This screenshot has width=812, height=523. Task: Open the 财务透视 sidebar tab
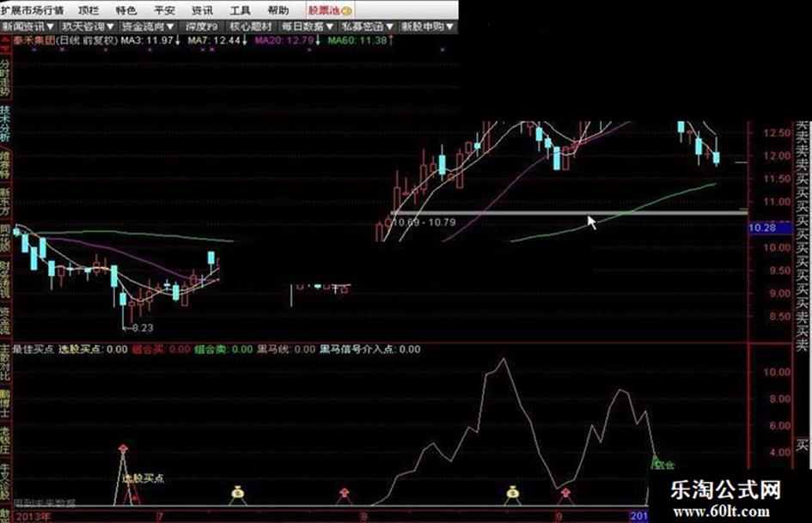(5, 280)
